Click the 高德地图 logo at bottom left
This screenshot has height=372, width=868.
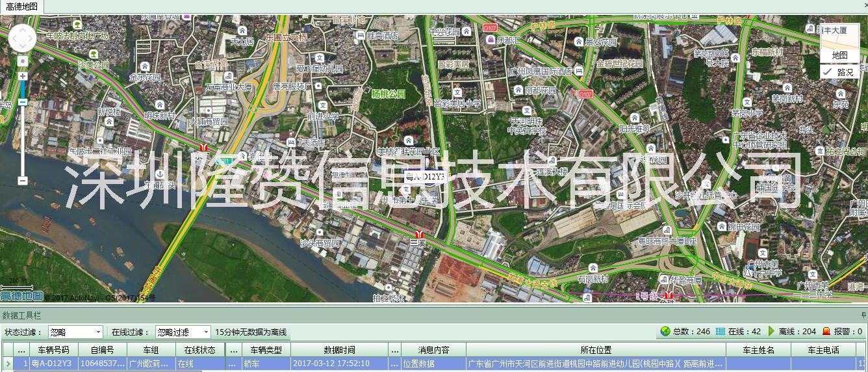(22, 297)
